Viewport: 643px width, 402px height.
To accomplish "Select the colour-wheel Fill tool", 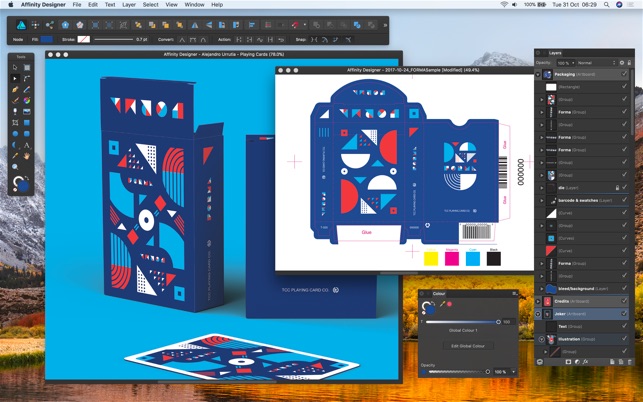I will [x=27, y=100].
